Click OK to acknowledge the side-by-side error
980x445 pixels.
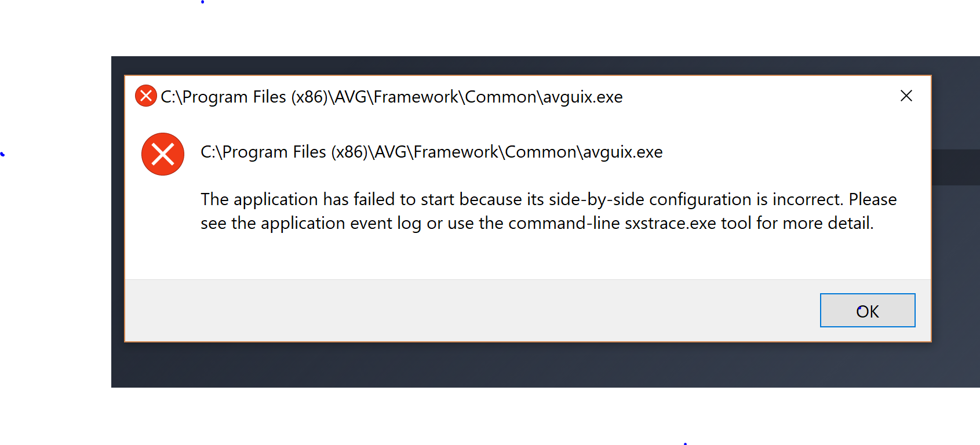tap(867, 311)
